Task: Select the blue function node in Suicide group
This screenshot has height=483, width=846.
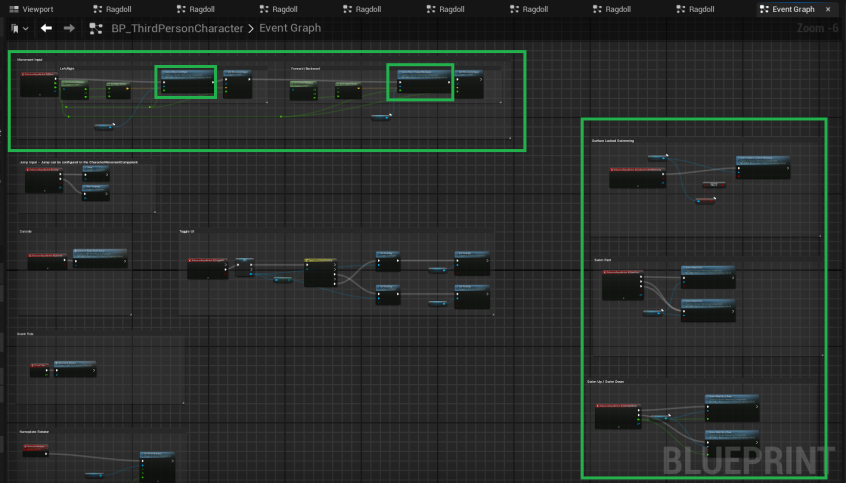Action: click(x=100, y=258)
